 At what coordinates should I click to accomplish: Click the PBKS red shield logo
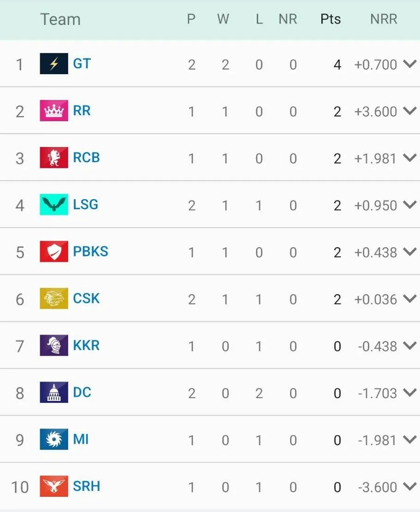(x=54, y=252)
